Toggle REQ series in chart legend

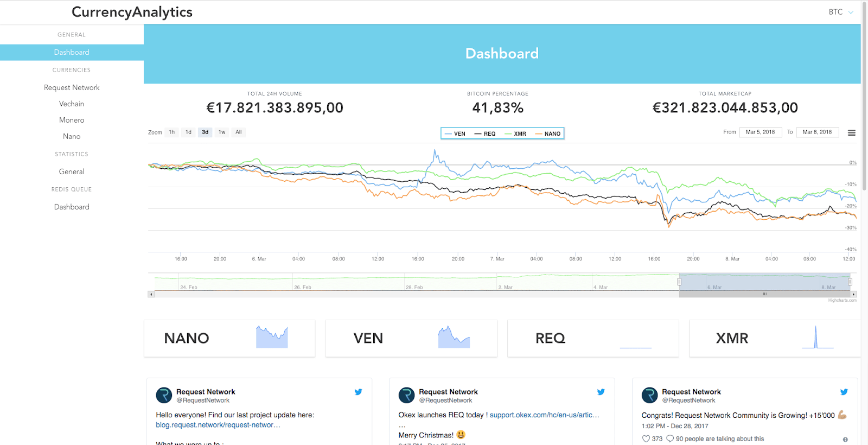point(485,133)
